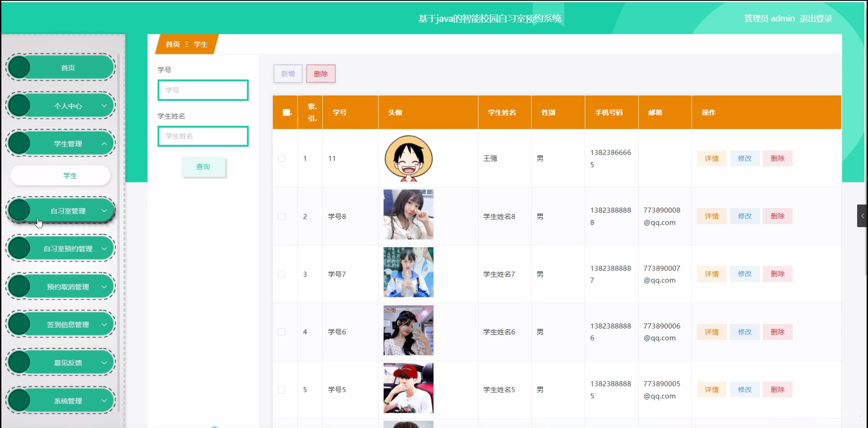Click the side panel collapse arrow at right edge
This screenshot has width=868, height=428.
(862, 216)
